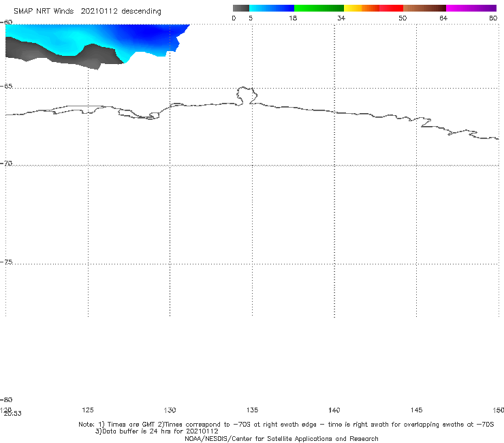504x443 pixels.
Task: Click the latitude label '-70'
Action: click(x=6, y=164)
